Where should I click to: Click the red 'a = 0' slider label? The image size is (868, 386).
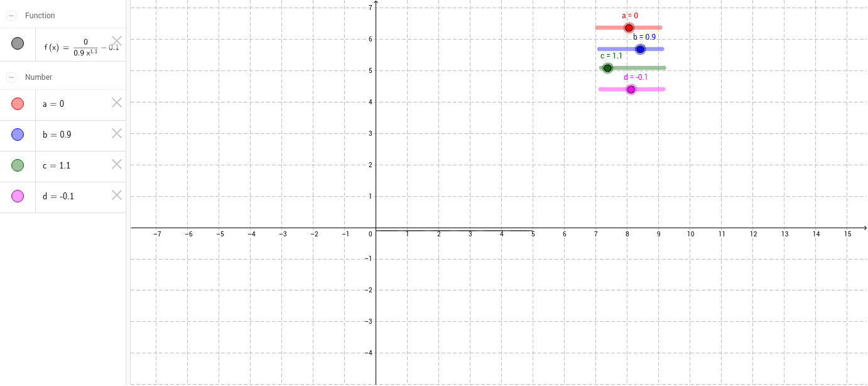click(630, 16)
